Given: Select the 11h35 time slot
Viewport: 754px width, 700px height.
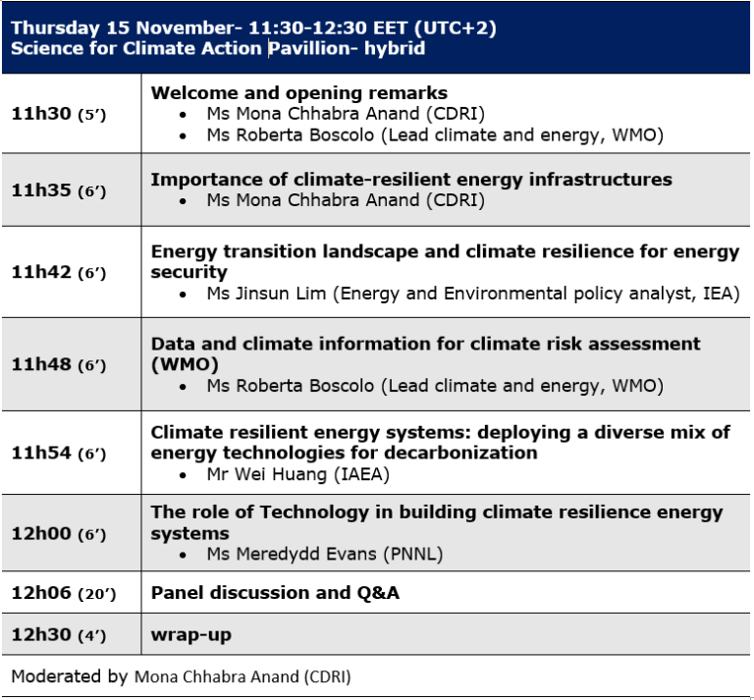Looking at the screenshot, I should [x=58, y=189].
